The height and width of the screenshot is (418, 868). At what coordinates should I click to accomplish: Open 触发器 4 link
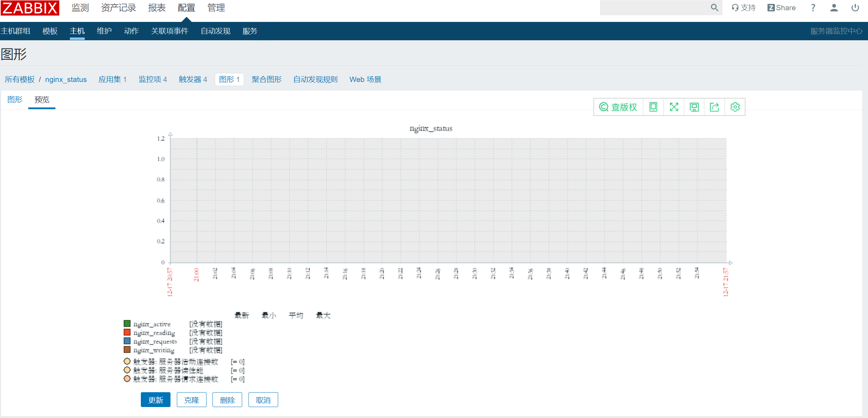[x=193, y=80]
